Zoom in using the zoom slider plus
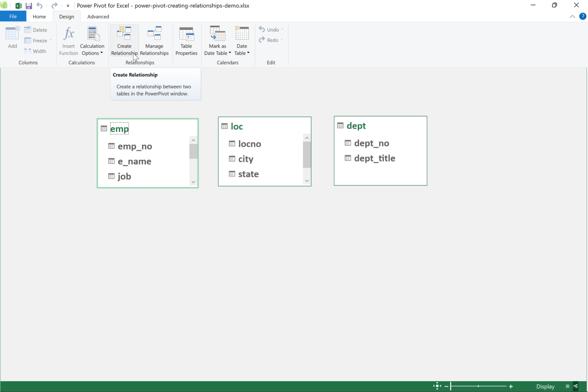588x392 pixels. (511, 386)
